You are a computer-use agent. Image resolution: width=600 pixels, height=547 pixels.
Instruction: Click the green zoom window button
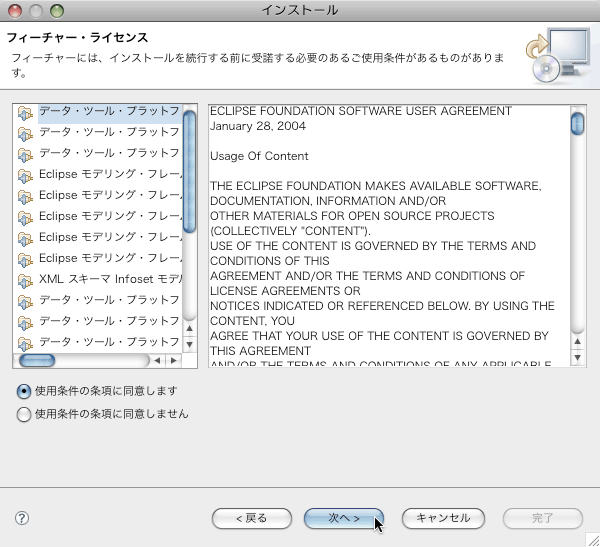tap(57, 10)
